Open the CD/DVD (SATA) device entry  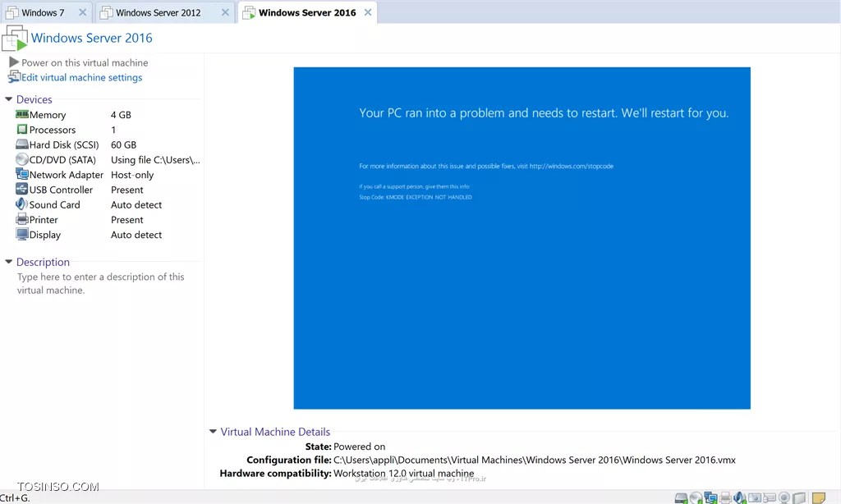pyautogui.click(x=62, y=160)
